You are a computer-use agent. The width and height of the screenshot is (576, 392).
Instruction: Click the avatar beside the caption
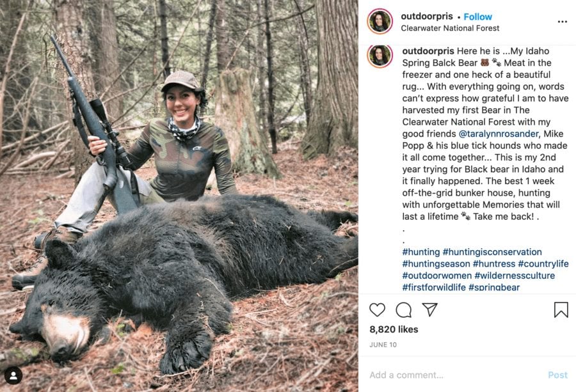tap(380, 56)
